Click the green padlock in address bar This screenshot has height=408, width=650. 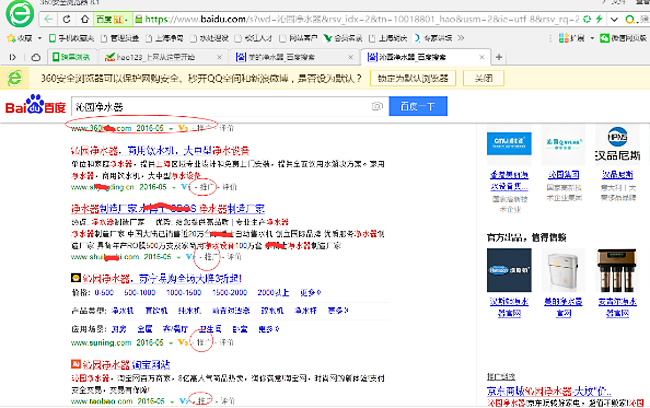pyautogui.click(x=138, y=19)
